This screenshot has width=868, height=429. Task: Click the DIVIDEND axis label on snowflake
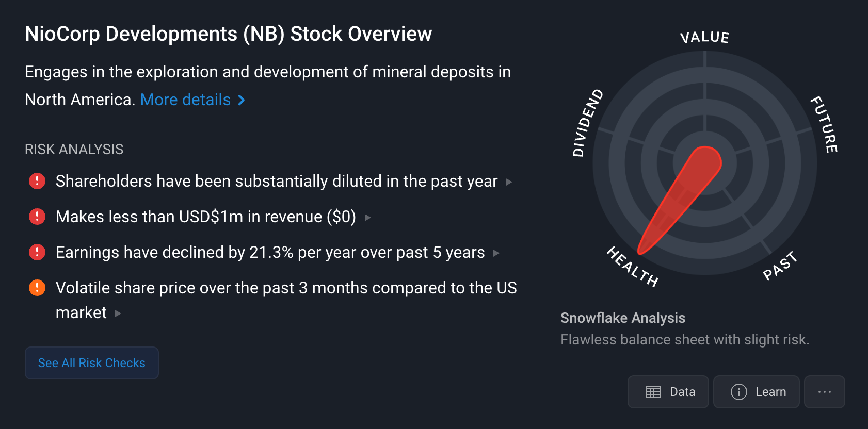pos(587,123)
